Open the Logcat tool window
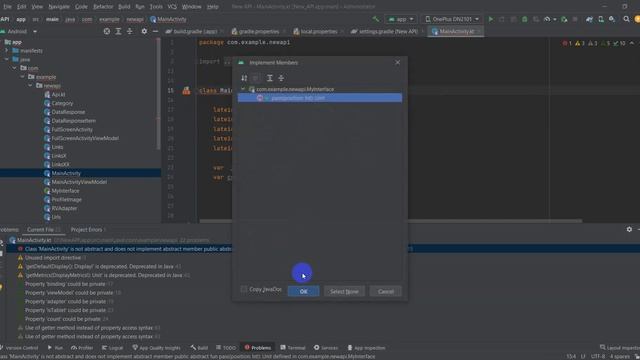The image size is (640, 360). [x=112, y=348]
